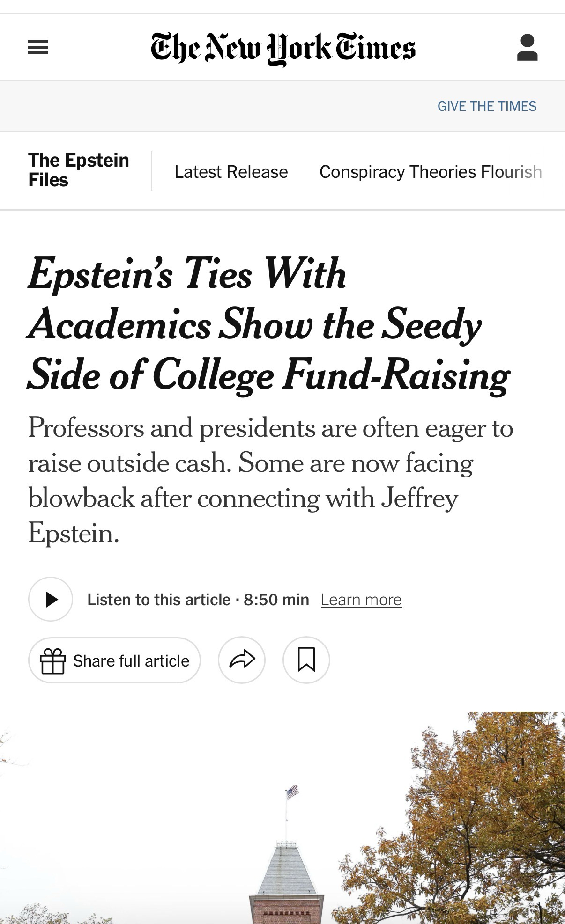Click the Listen to this article label
Image resolution: width=565 pixels, height=924 pixels.
pos(158,600)
